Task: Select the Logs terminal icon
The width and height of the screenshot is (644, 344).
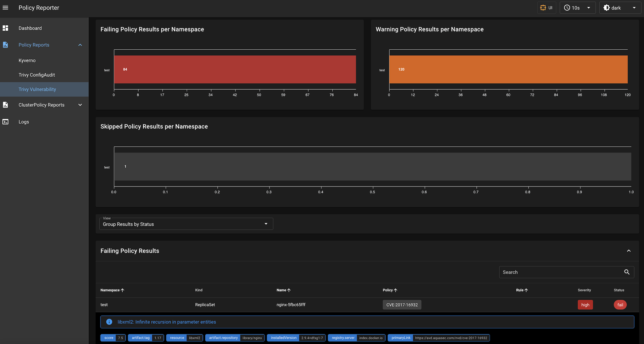Action: [6, 122]
